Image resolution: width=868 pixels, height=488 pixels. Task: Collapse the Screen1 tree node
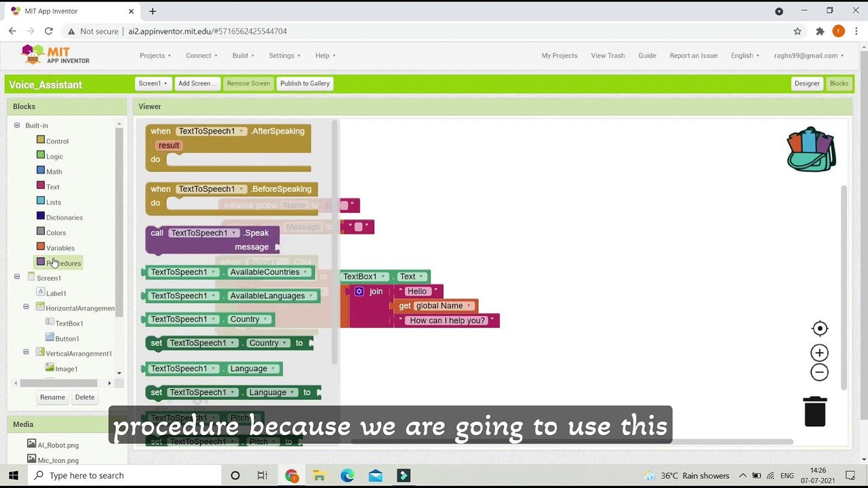[x=17, y=277]
